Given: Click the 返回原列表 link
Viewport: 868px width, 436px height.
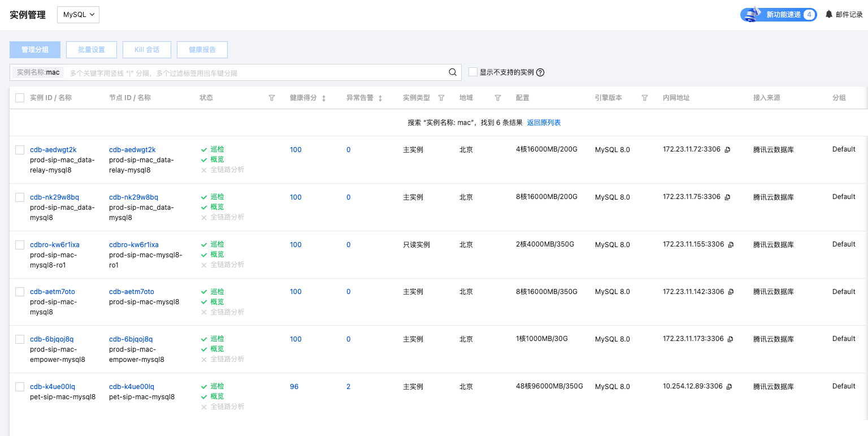Looking at the screenshot, I should tap(544, 123).
